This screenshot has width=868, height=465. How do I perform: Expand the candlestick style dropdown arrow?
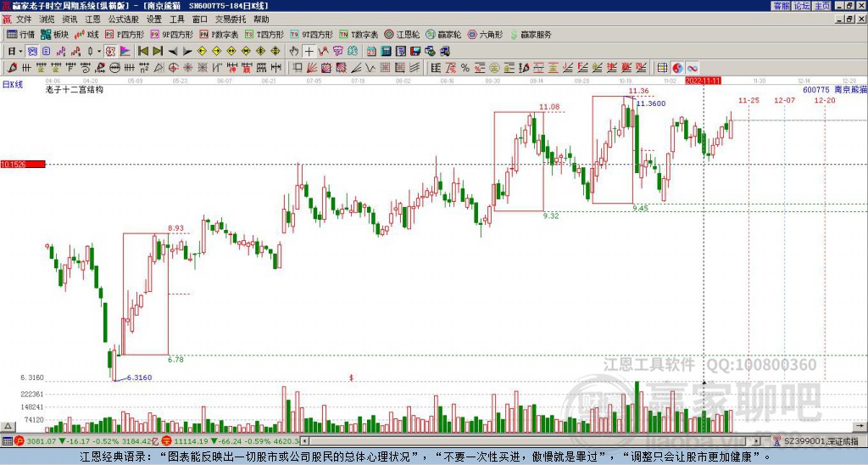pos(99,51)
